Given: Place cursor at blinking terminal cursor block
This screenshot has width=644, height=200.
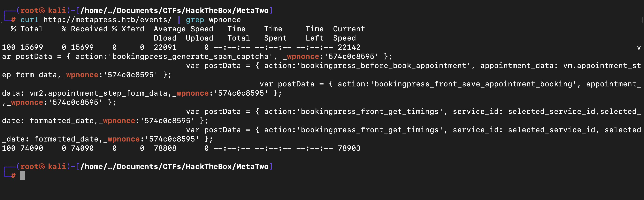Looking at the screenshot, I should pos(22,176).
